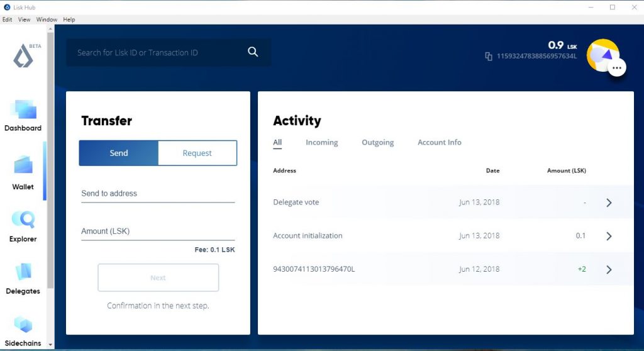Click the Lisk Hub title bar icon
This screenshot has height=351, width=644.
point(6,8)
